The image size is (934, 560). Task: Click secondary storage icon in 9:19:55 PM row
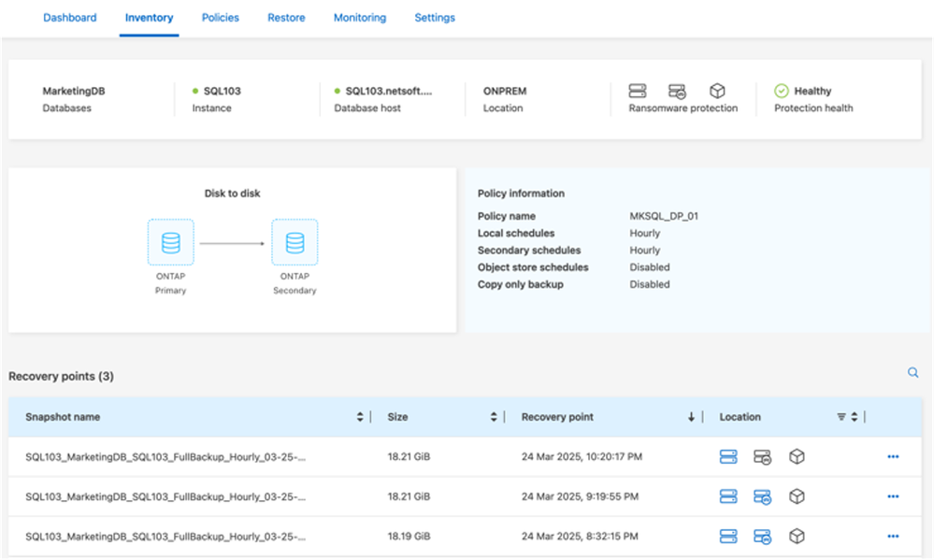[x=763, y=496]
